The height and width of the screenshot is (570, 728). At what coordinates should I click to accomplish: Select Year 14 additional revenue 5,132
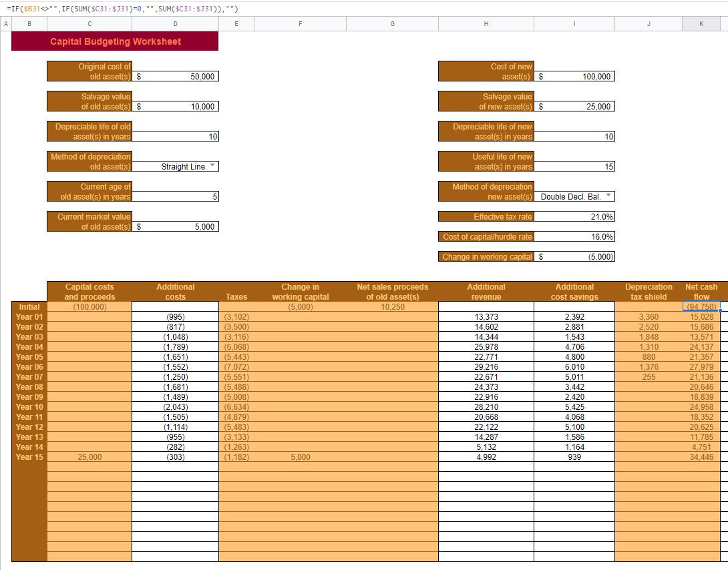pyautogui.click(x=486, y=447)
